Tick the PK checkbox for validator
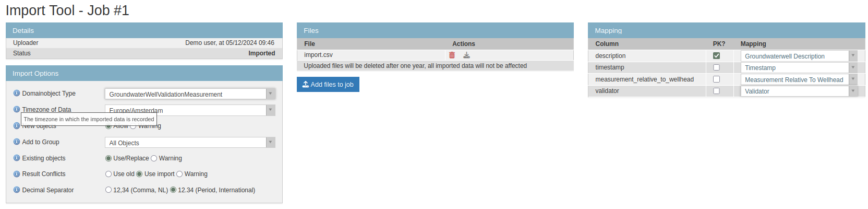The height and width of the screenshot is (209, 868). point(716,91)
